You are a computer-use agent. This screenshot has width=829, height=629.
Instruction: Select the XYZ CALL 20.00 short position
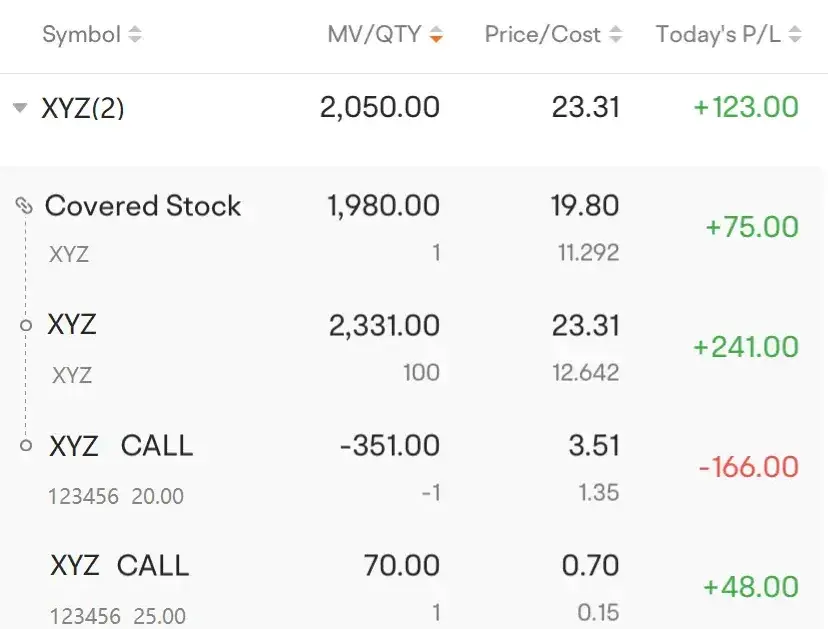414,468
